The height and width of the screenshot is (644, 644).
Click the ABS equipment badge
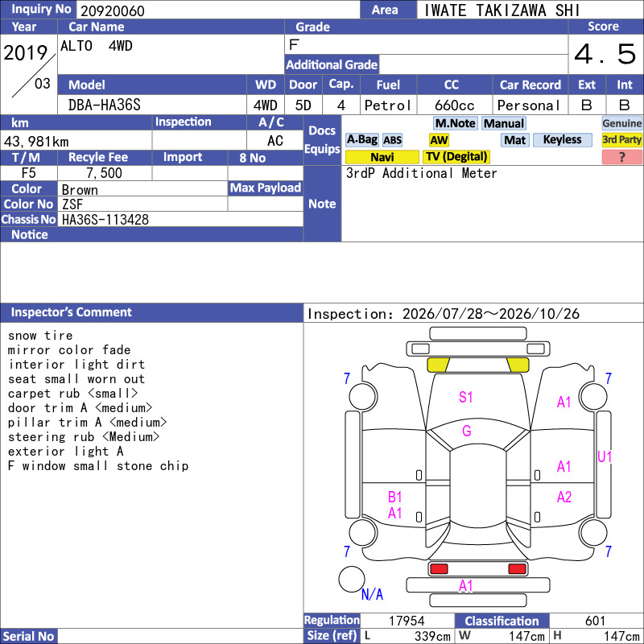(x=392, y=140)
